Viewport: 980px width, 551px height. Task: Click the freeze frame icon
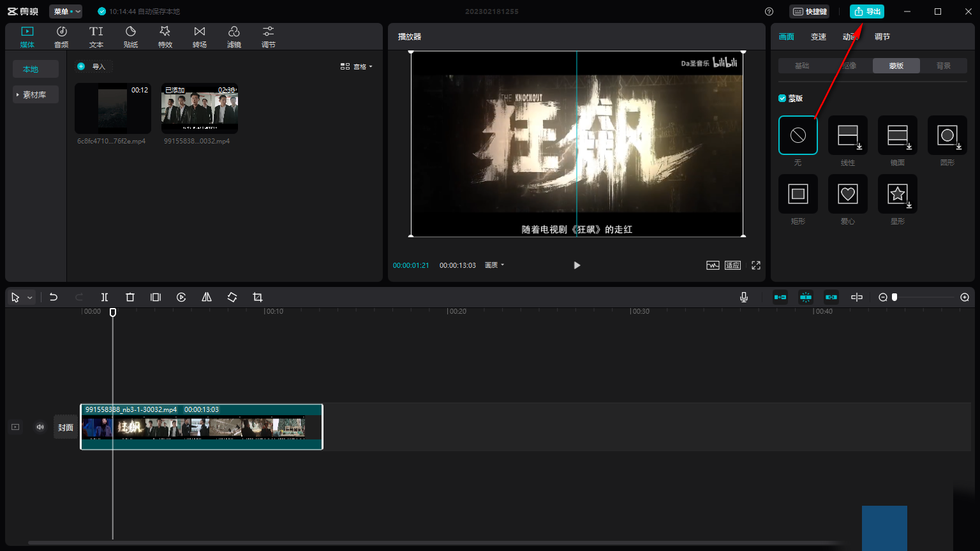tap(156, 297)
